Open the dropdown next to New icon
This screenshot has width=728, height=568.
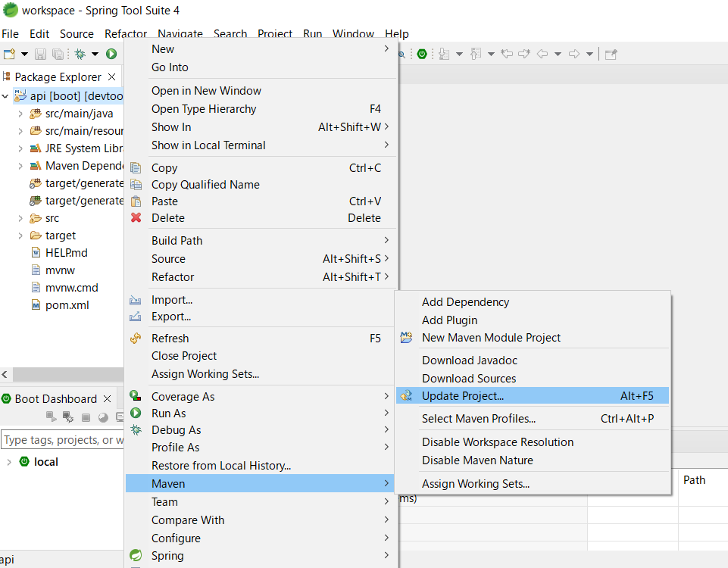pyautogui.click(x=24, y=55)
